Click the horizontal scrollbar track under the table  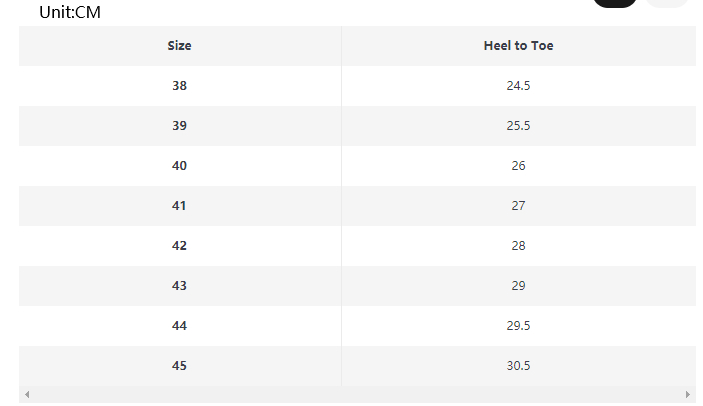357,394
